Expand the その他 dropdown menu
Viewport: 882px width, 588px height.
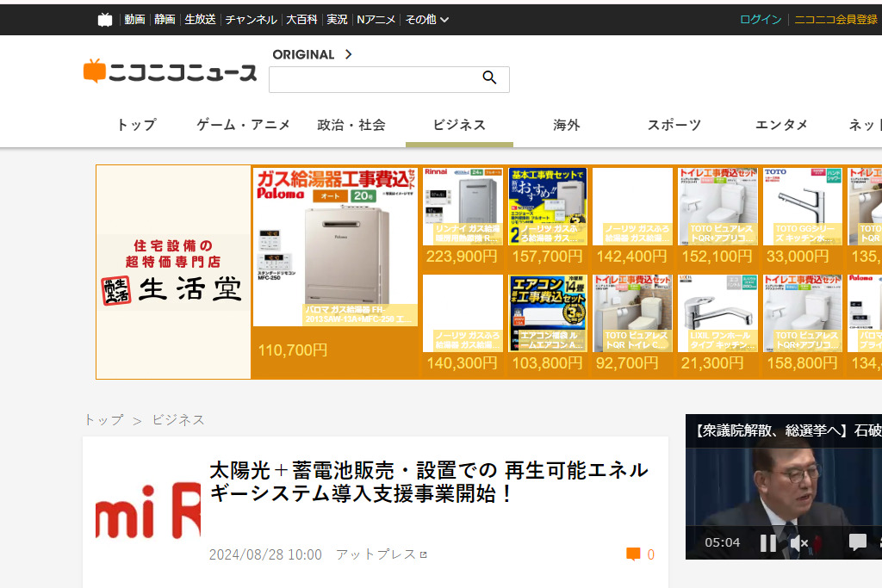point(427,20)
